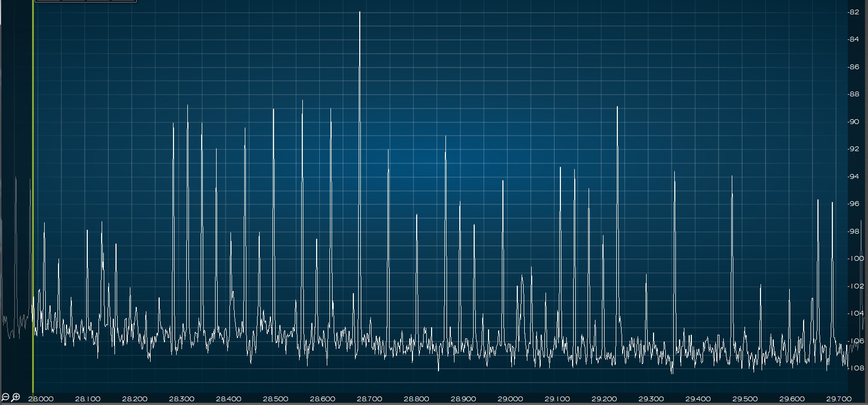Click the 29.400 frequency axis label
This screenshot has height=405, width=868.
pos(698,399)
